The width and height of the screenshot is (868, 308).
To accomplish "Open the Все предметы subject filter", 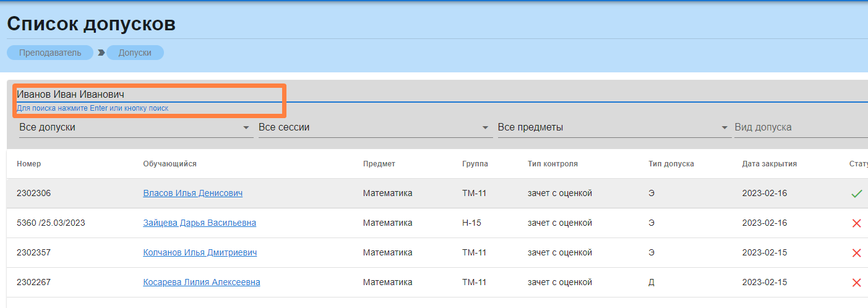I will (x=614, y=127).
